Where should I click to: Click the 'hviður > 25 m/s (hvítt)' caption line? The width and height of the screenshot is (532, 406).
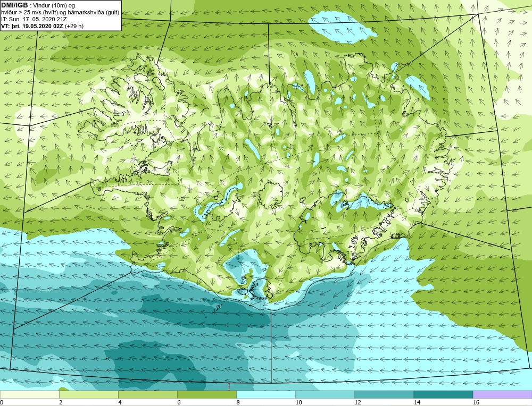[60, 13]
